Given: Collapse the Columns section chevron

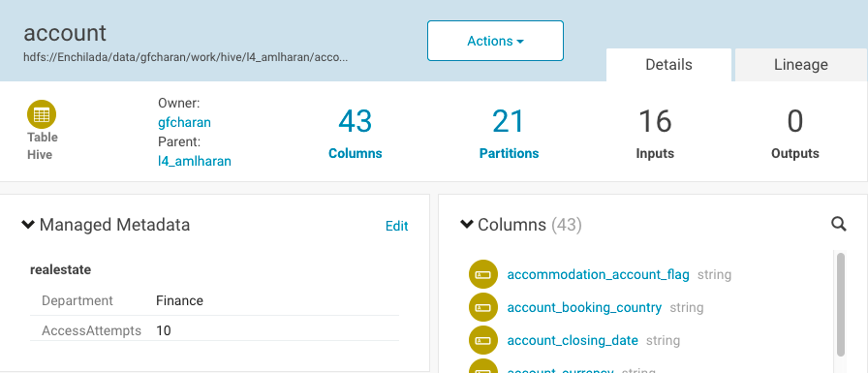Looking at the screenshot, I should pos(467,224).
